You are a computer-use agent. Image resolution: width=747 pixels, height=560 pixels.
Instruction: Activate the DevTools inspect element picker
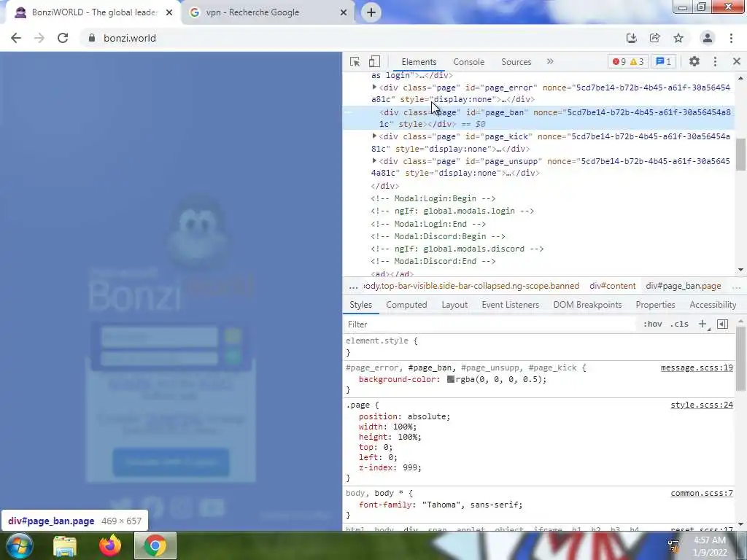coord(355,61)
